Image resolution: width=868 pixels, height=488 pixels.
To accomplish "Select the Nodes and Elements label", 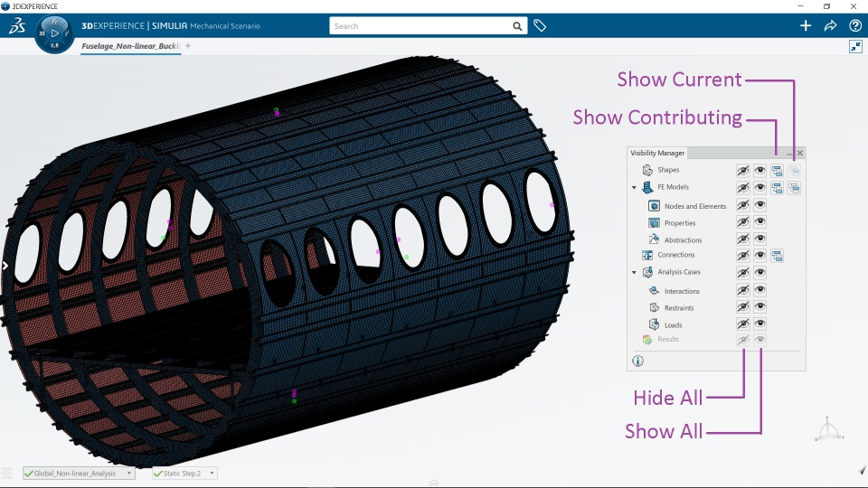I will point(695,206).
